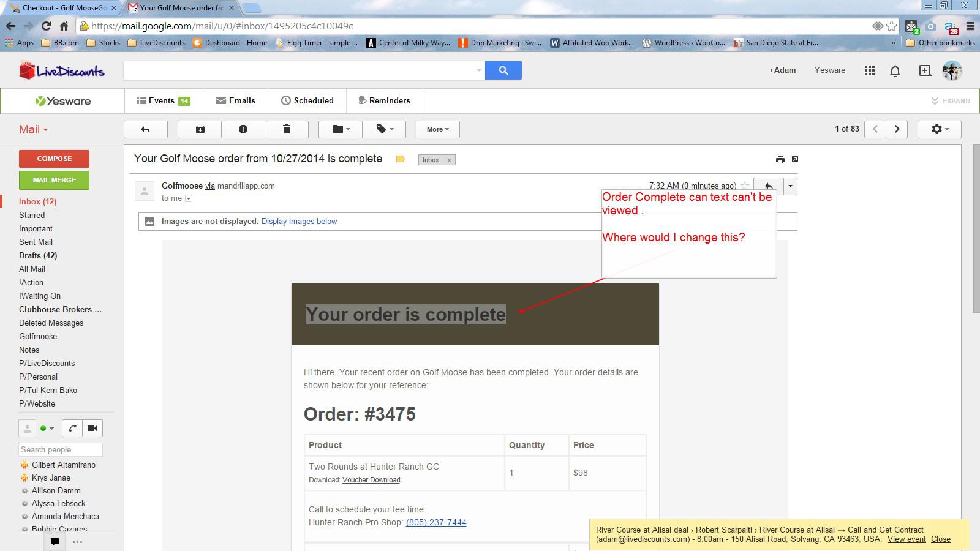Focus the mail search field
The image size is (980, 551).
click(299, 70)
